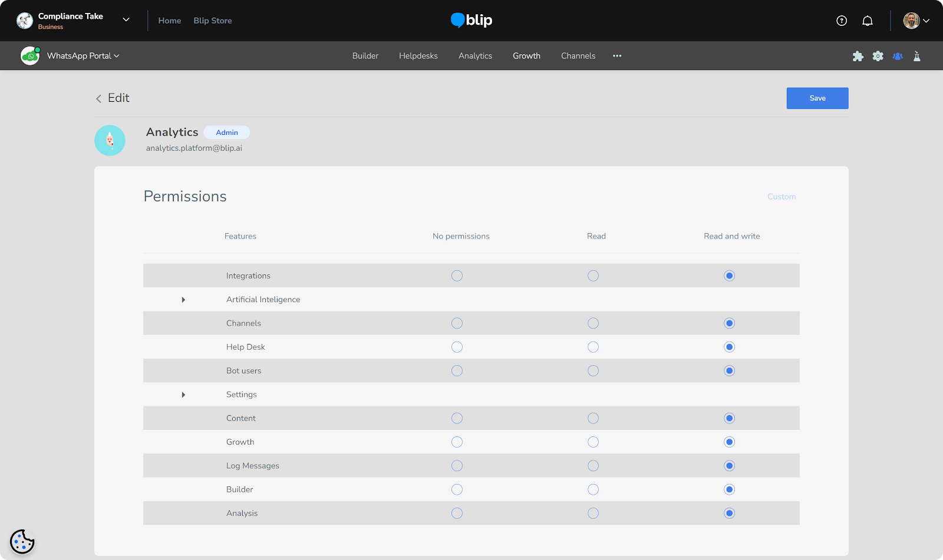The width and height of the screenshot is (943, 560).
Task: Open the WhatsApp Portal dropdown
Action: pyautogui.click(x=83, y=56)
